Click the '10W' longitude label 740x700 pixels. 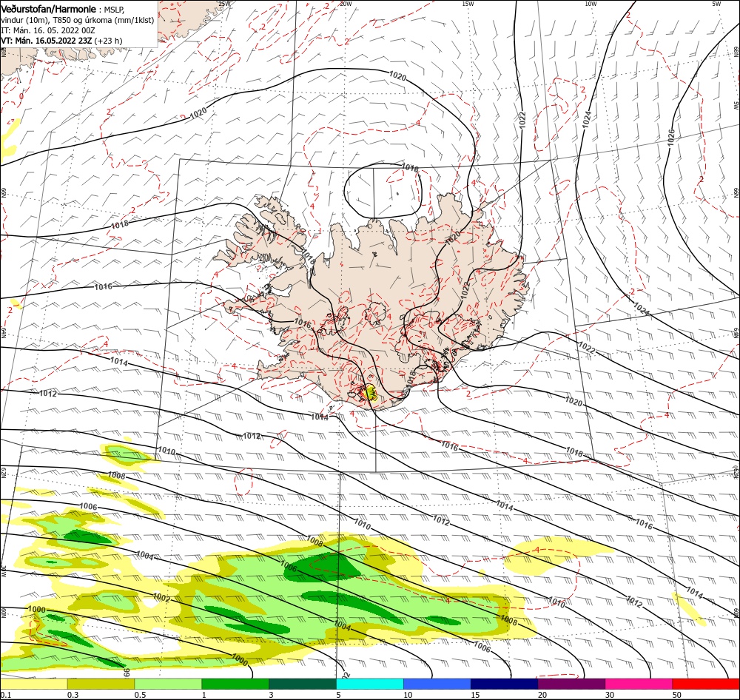click(x=591, y=3)
